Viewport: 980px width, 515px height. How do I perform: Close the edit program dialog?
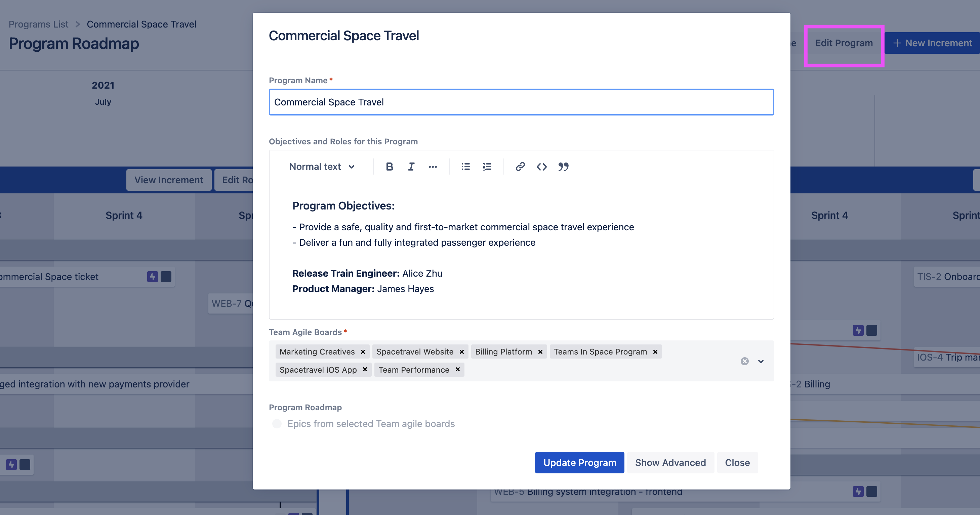coord(737,463)
